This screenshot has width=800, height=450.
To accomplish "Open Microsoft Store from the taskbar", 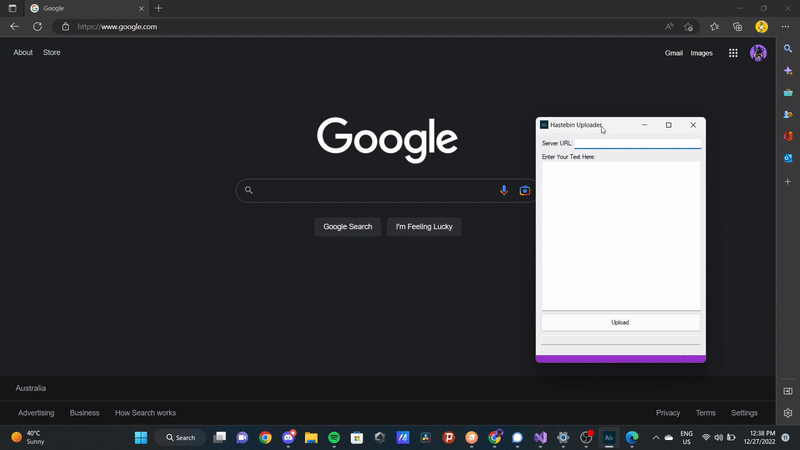I will [357, 438].
